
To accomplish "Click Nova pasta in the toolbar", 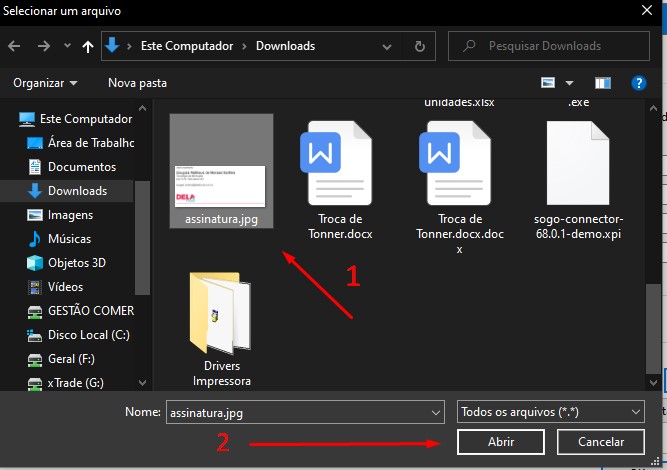I will (137, 83).
